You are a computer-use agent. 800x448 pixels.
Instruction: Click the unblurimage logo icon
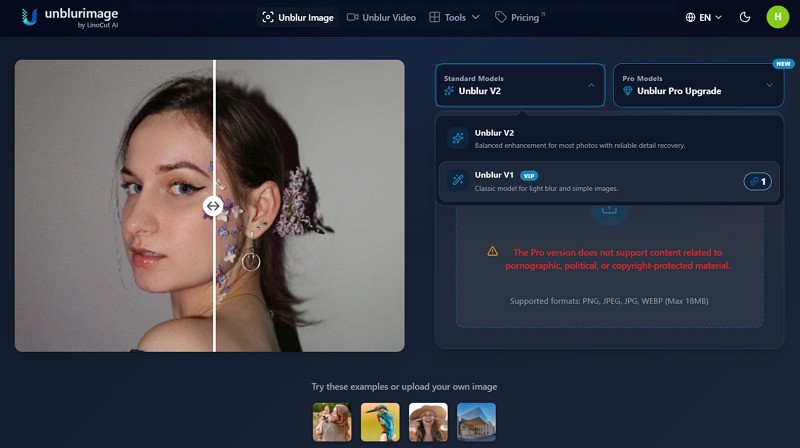pyautogui.click(x=30, y=17)
